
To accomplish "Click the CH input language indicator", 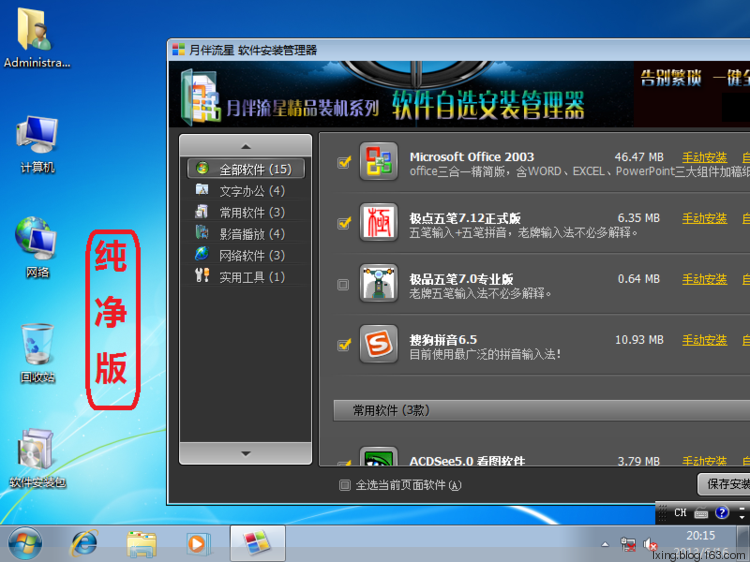I will [x=680, y=513].
